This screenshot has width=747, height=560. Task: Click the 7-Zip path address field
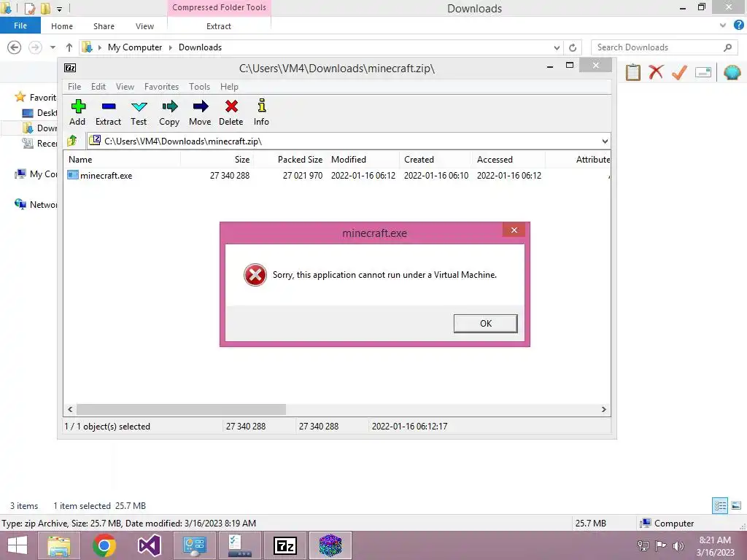(x=348, y=141)
